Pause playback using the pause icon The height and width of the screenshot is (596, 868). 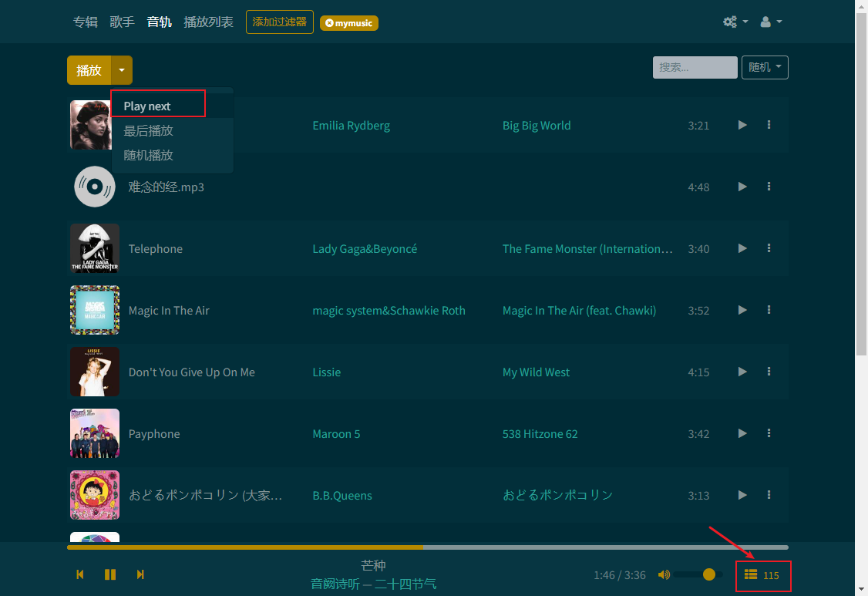point(110,574)
